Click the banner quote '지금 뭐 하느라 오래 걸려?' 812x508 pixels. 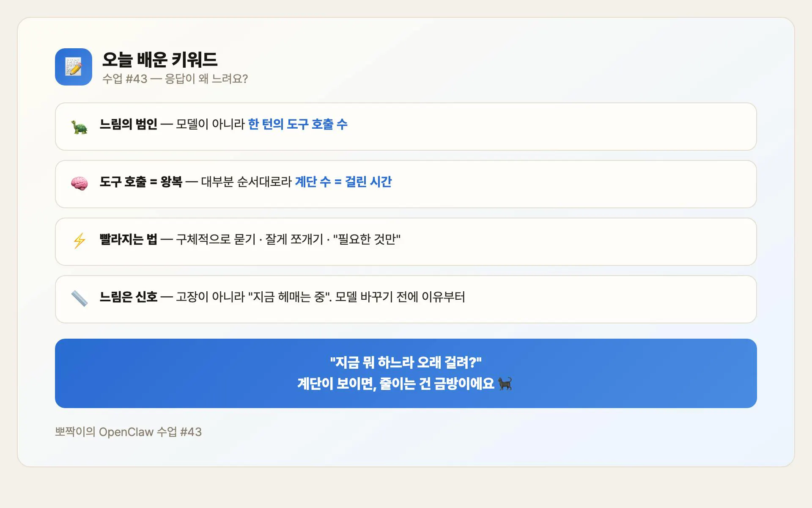[x=406, y=362]
